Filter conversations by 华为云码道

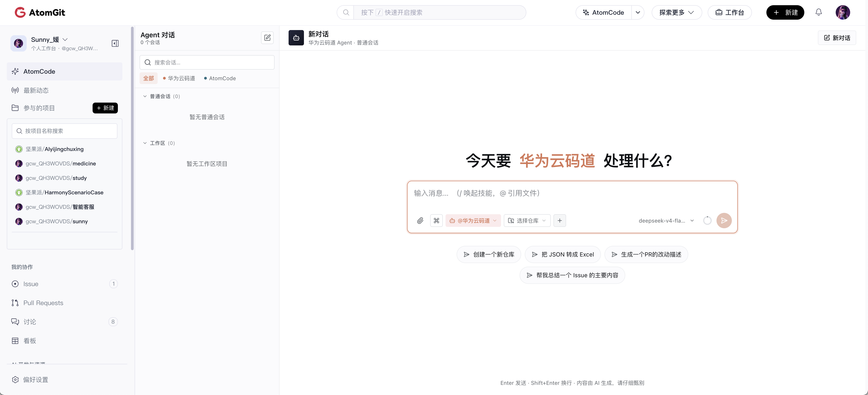pos(179,78)
